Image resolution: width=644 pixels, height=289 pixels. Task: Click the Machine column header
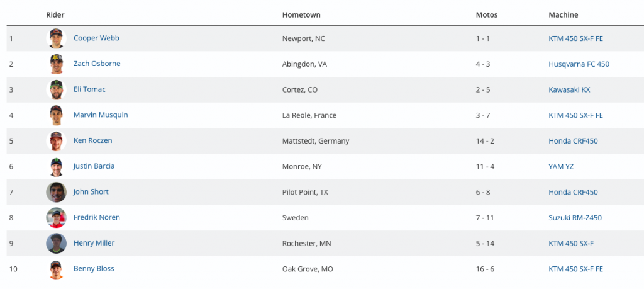coord(563,14)
